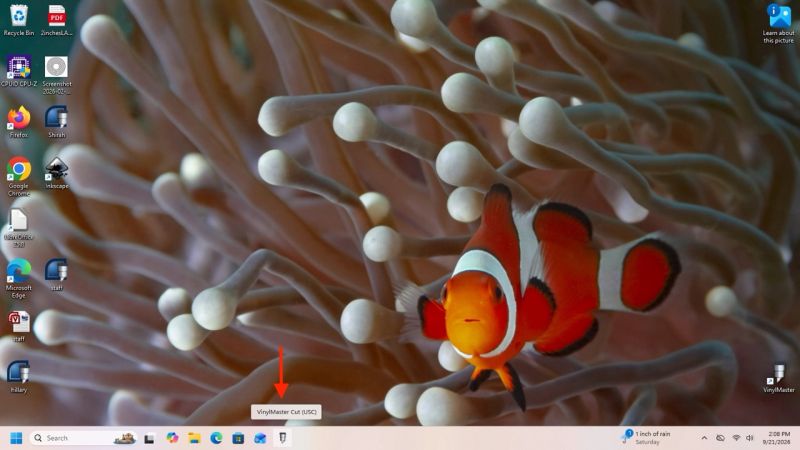Select the blue VinylMaster staff file beside Edge
800x450 pixels.
tap(57, 276)
